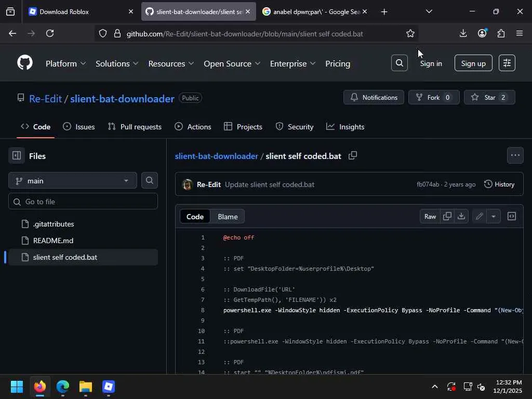Reload the current page
The height and width of the screenshot is (399, 532).
click(50, 33)
